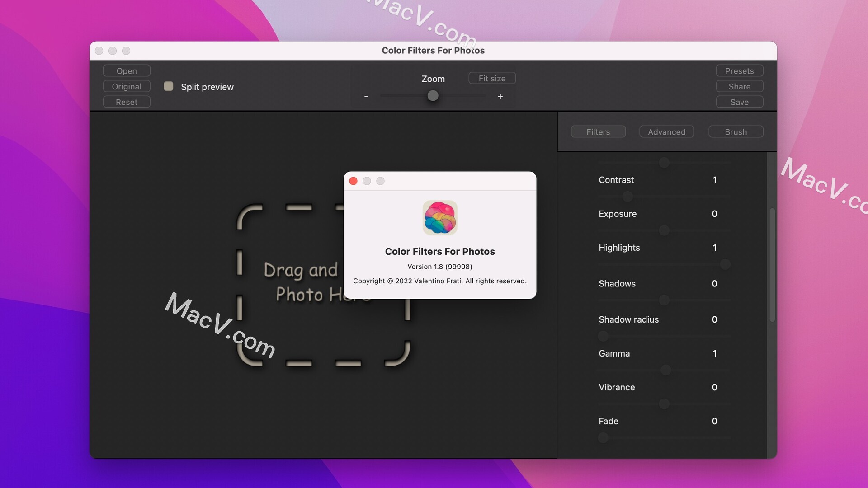868x488 pixels.
Task: Click the Zoom label
Action: (x=433, y=79)
